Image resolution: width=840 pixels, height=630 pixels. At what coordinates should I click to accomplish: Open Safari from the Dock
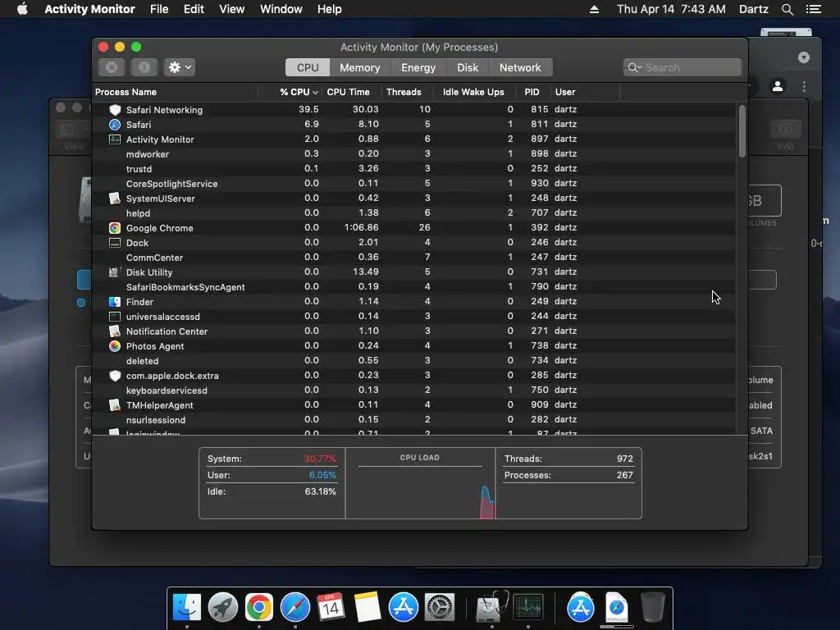[x=295, y=608]
